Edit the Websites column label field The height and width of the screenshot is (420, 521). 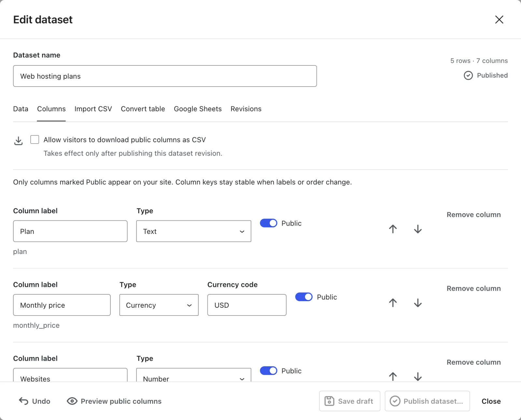click(x=70, y=375)
